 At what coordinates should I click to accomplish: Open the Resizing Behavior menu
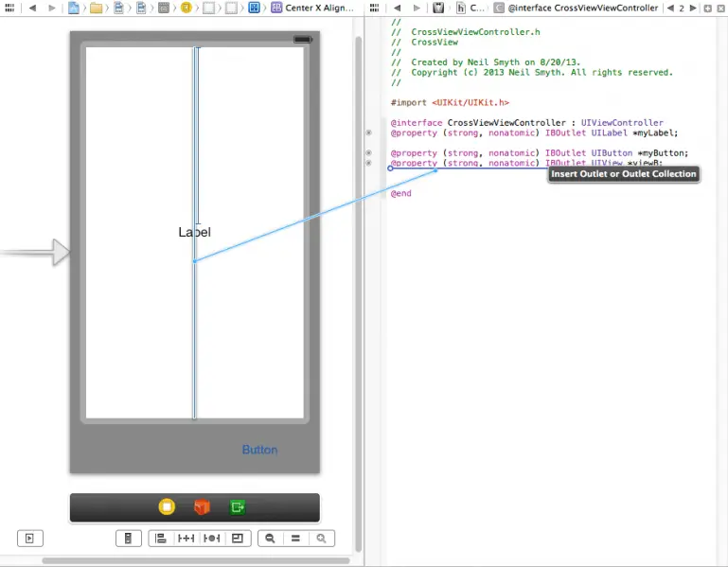pyautogui.click(x=238, y=539)
